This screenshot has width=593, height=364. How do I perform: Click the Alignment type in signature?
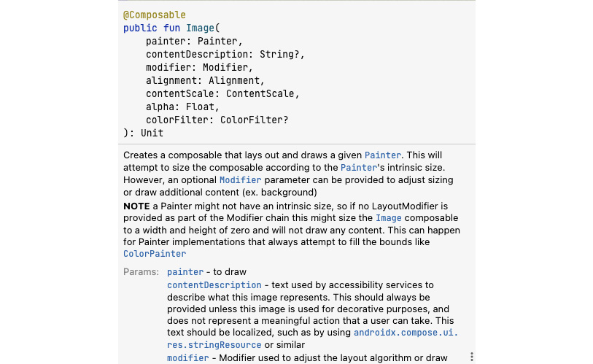coord(234,80)
